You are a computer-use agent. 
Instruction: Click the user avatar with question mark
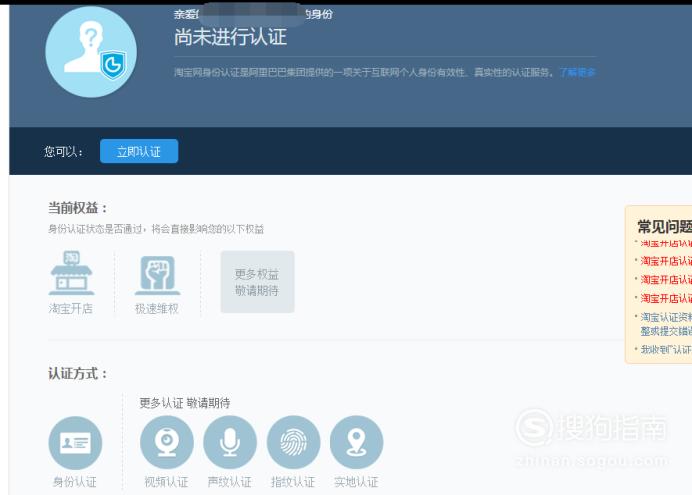91,52
